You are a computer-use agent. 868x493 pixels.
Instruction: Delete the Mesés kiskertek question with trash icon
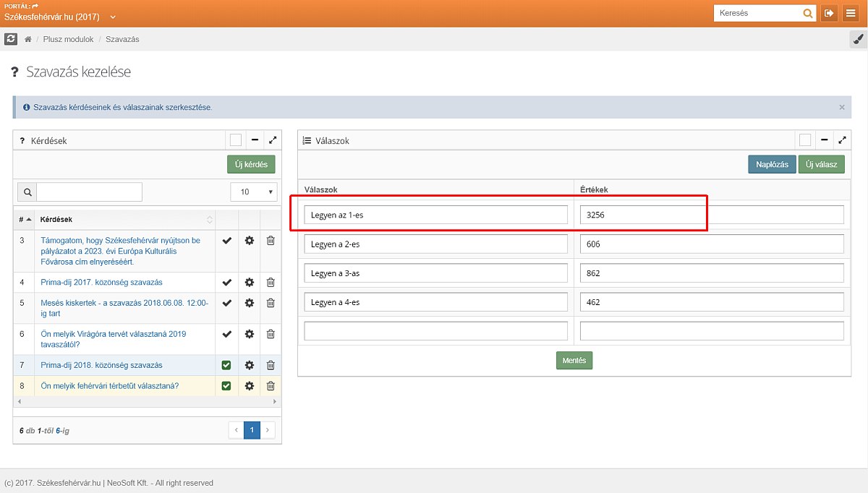tap(271, 303)
